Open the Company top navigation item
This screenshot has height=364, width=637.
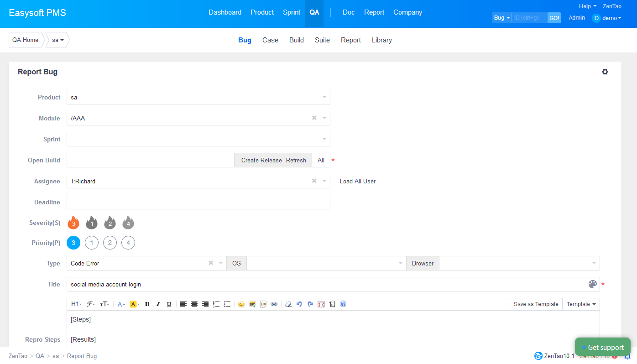(x=407, y=12)
